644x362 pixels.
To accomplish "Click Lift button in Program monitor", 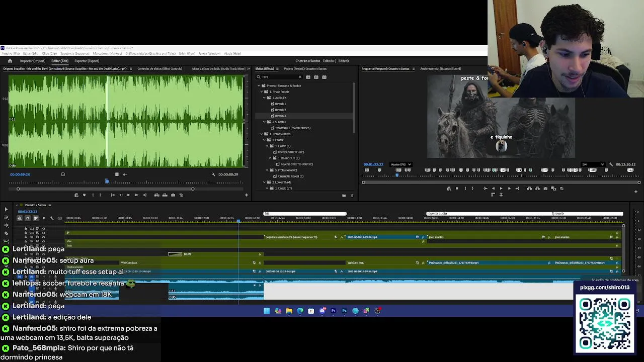I will 529,189.
